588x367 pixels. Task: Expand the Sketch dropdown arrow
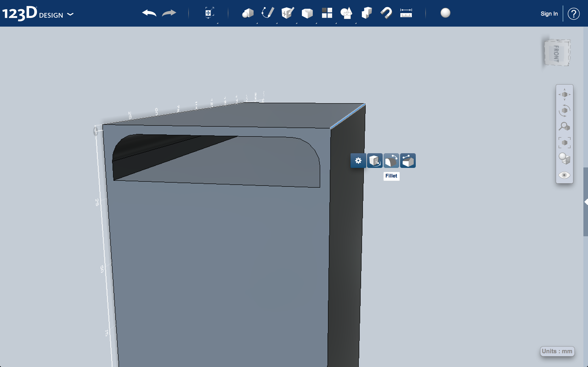[x=277, y=23]
